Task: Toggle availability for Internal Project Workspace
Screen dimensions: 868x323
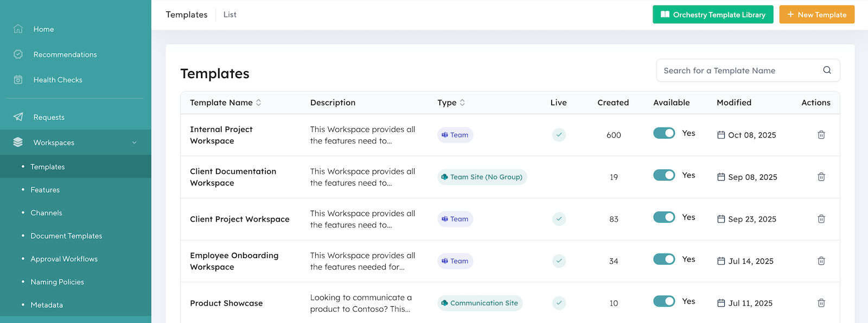Action: click(663, 133)
